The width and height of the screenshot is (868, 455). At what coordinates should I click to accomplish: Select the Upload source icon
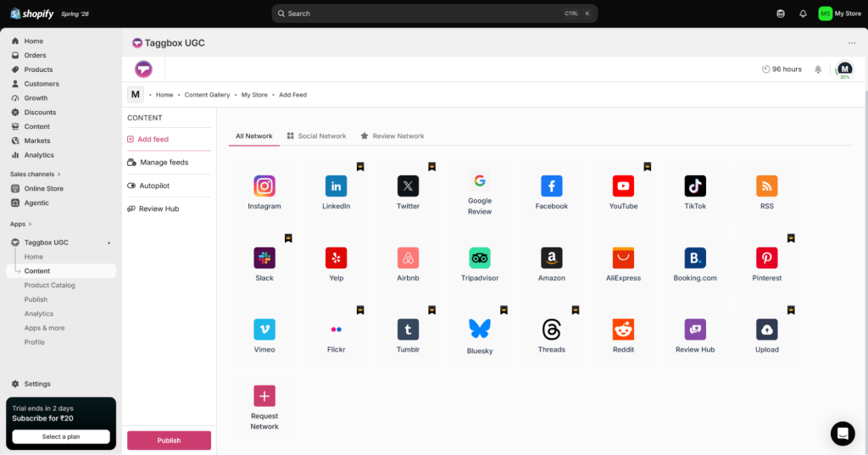766,330
